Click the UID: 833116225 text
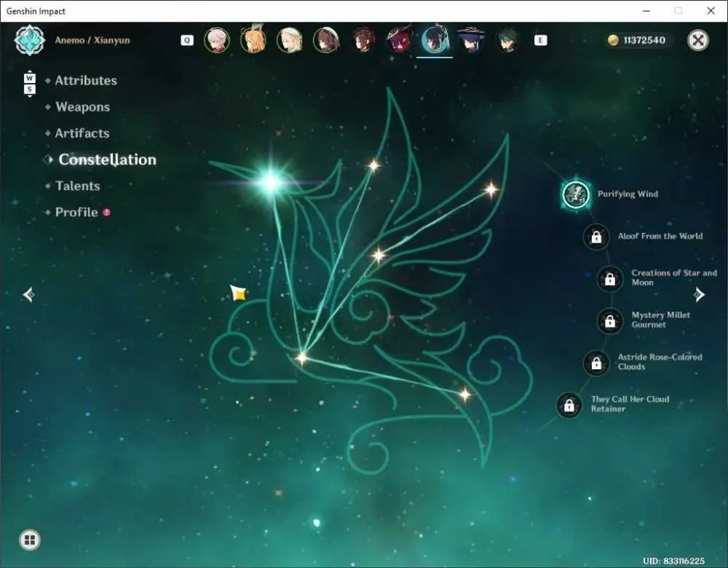Screen dimensions: 728x568 point(673,561)
